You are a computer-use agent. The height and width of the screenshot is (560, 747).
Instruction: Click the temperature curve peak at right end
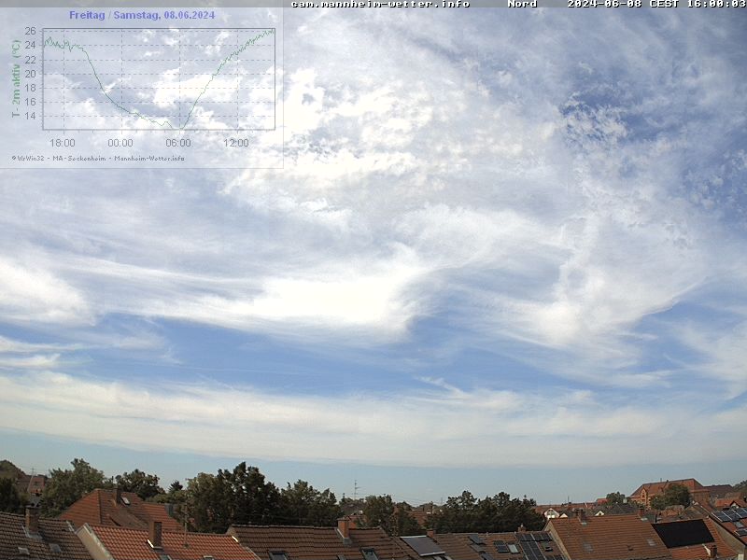[272, 31]
